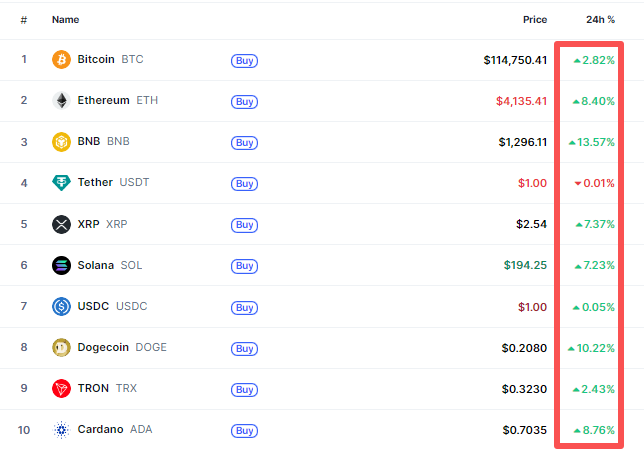Click the Tether green logo icon
644x450 pixels.
pyautogui.click(x=62, y=183)
